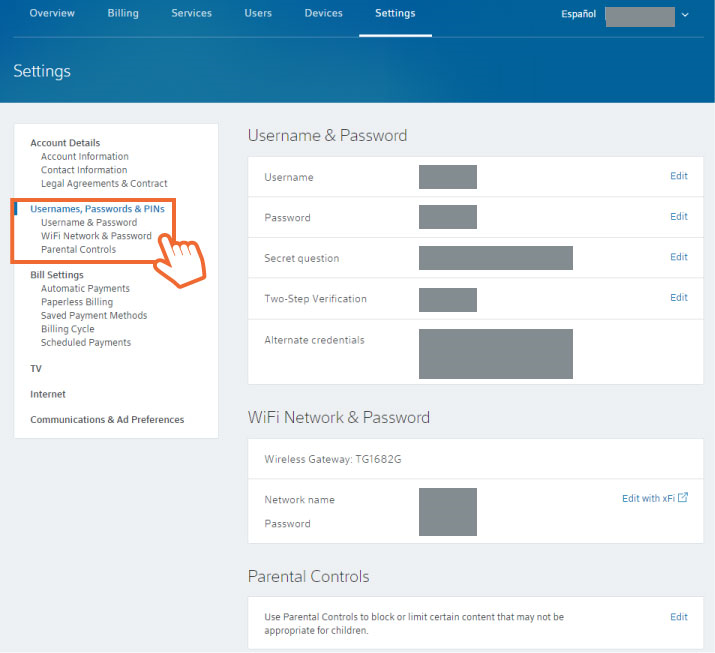Click Edit next to Password
The image size is (715, 653).
point(678,217)
